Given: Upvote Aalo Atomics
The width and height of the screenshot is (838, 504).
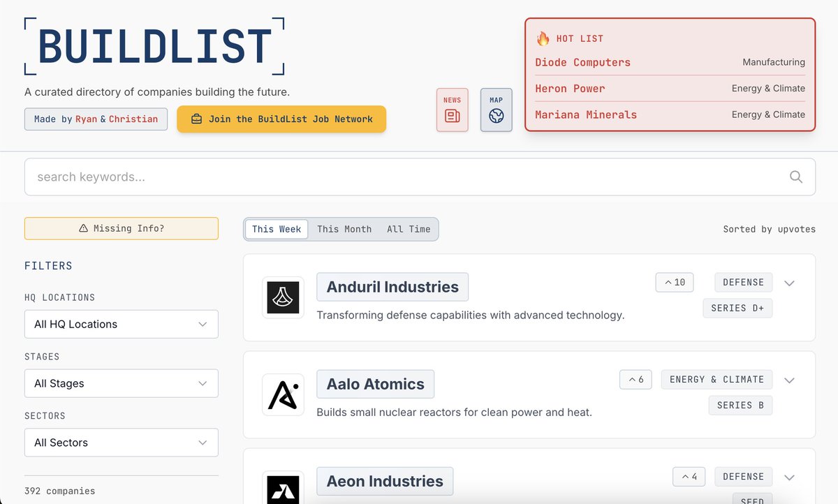Looking at the screenshot, I should tap(635, 379).
